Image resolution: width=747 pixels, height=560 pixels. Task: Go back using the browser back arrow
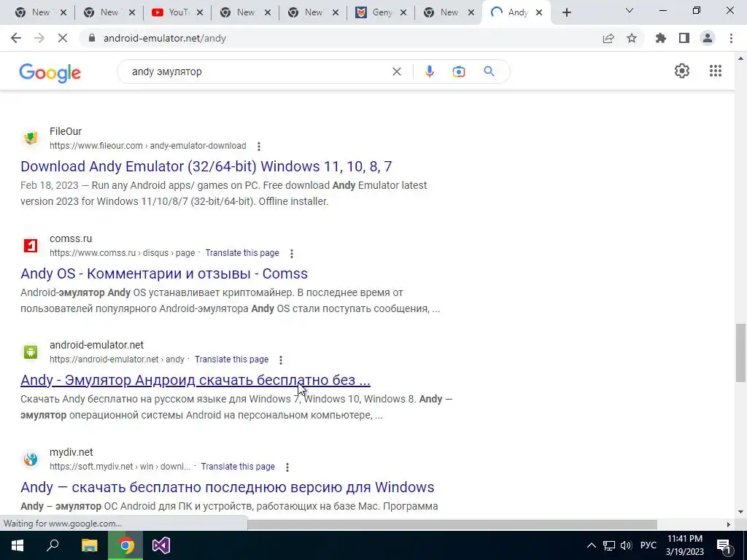(x=16, y=38)
